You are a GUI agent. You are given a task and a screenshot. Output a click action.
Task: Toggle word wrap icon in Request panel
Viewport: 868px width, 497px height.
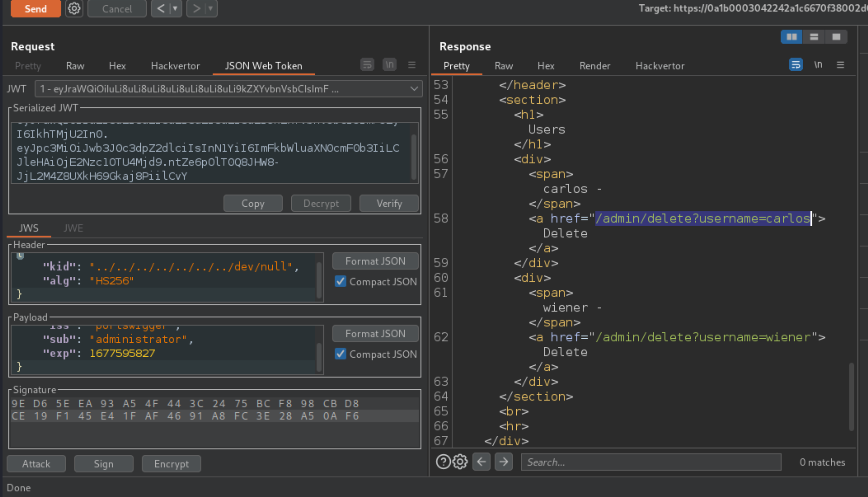367,64
